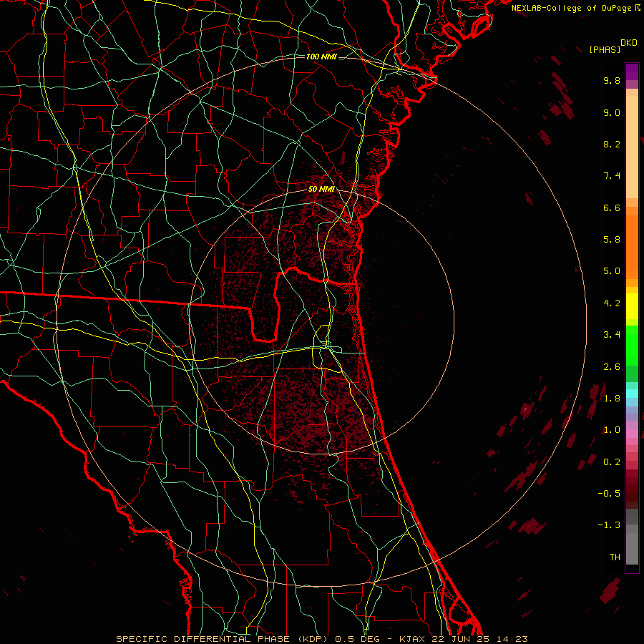Pick the orange band of the color scale
This screenshot has height=644, width=644.
point(632,248)
